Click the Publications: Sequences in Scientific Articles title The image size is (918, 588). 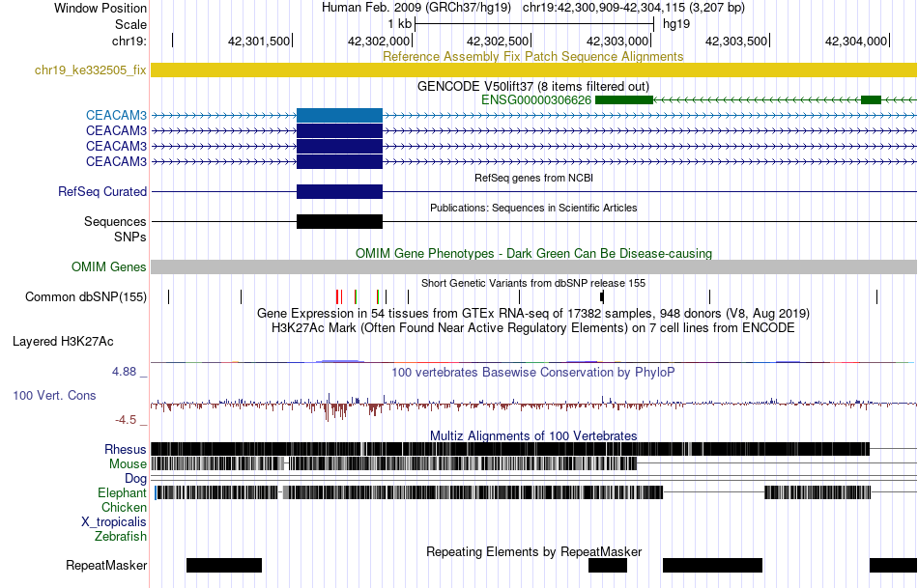pyautogui.click(x=533, y=208)
